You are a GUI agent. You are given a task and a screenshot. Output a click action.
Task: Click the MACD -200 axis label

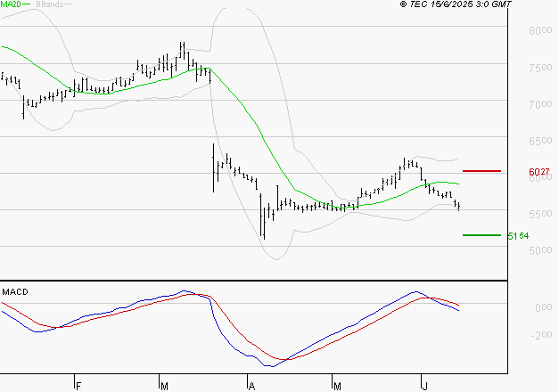coord(541,335)
